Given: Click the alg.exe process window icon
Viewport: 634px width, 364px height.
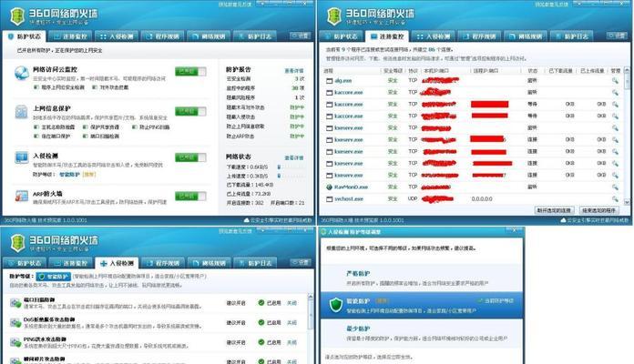Looking at the screenshot, I should coord(330,81).
